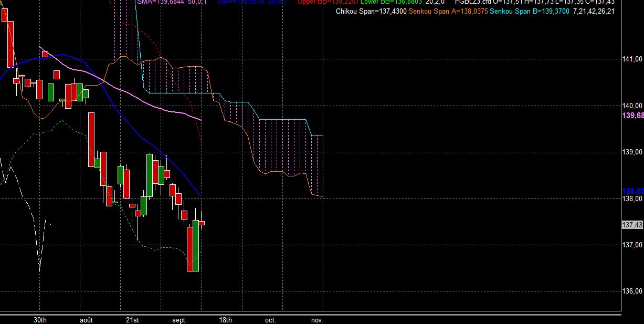Click the current price tag 137,43
The image size is (644, 324).
(632, 225)
